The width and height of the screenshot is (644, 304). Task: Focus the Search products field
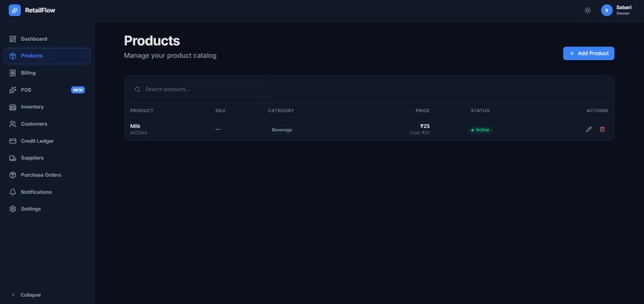coord(201,90)
